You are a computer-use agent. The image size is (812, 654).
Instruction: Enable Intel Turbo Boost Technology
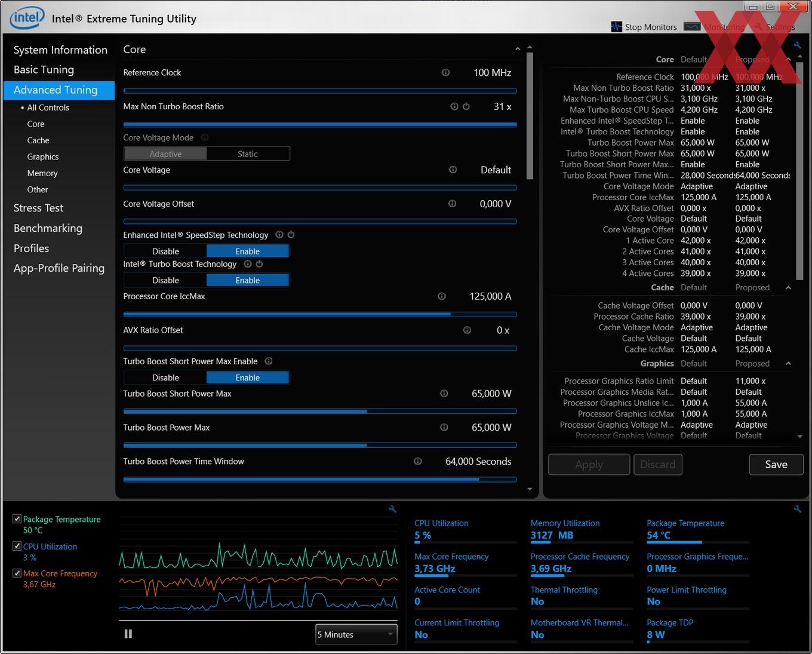pos(248,280)
